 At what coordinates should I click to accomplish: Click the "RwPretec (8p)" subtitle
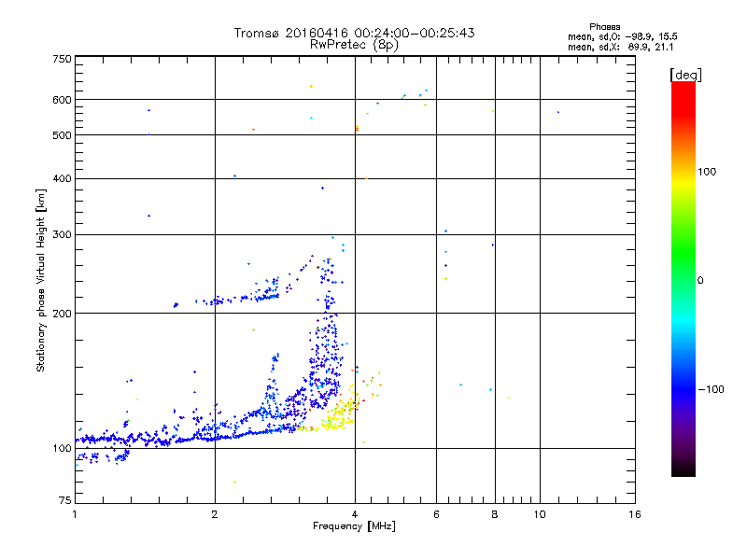tap(354, 45)
